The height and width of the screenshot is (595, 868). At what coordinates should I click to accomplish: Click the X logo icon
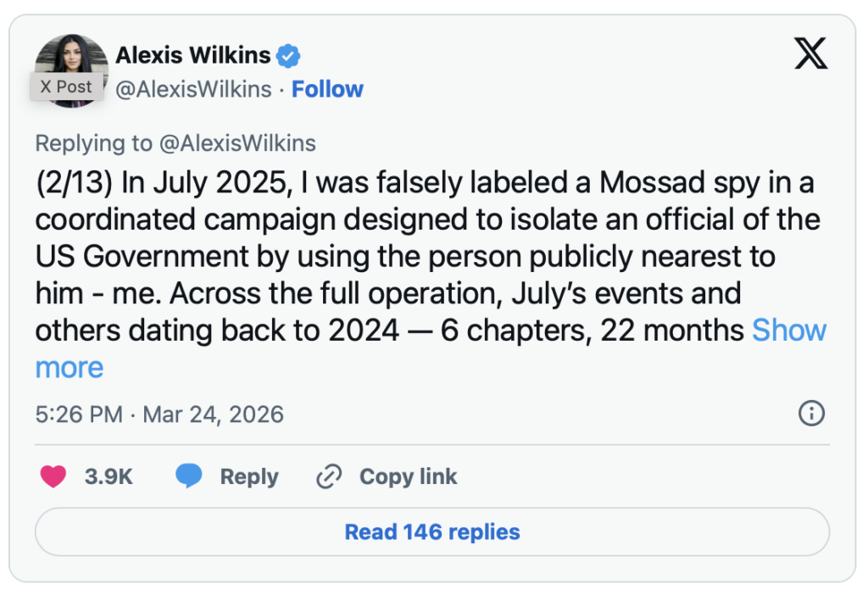coord(811,54)
